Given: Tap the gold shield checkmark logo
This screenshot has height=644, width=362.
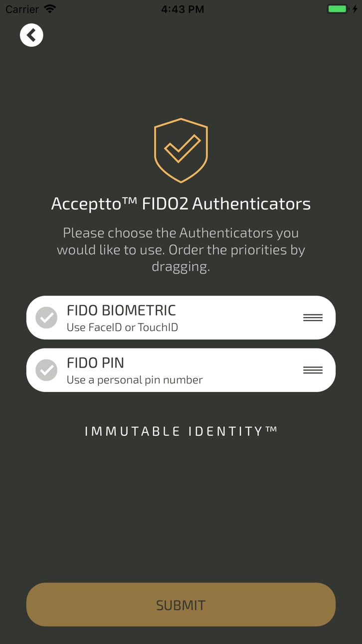Looking at the screenshot, I should [x=181, y=150].
